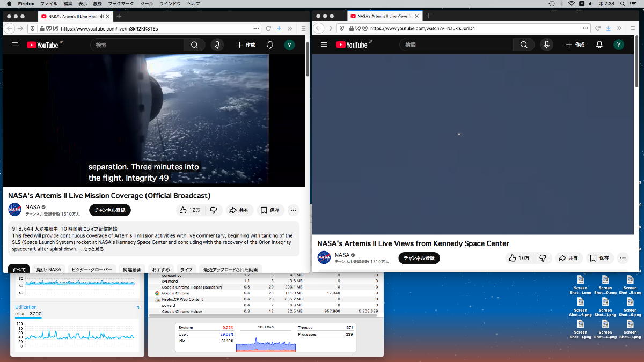This screenshot has height=362, width=644.
Task: Open site lock info in right Firefox
Action: [x=352, y=28]
